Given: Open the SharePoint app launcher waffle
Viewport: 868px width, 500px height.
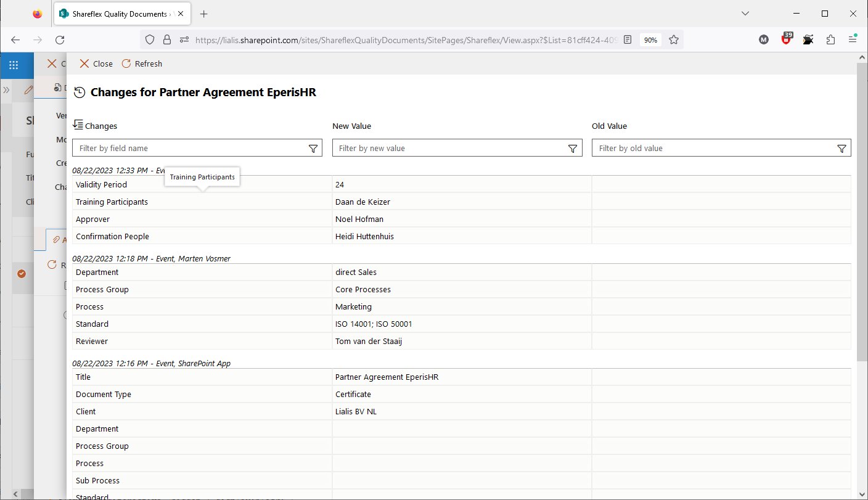Looking at the screenshot, I should tap(14, 64).
